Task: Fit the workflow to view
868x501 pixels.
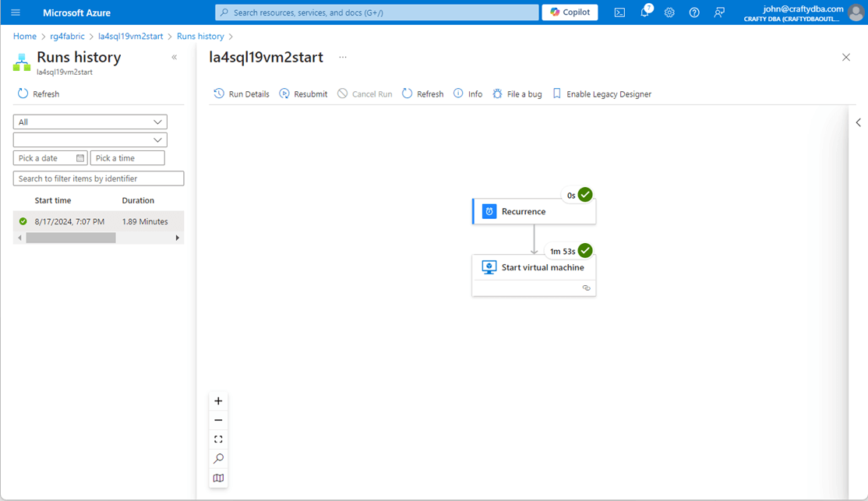Action: click(219, 439)
